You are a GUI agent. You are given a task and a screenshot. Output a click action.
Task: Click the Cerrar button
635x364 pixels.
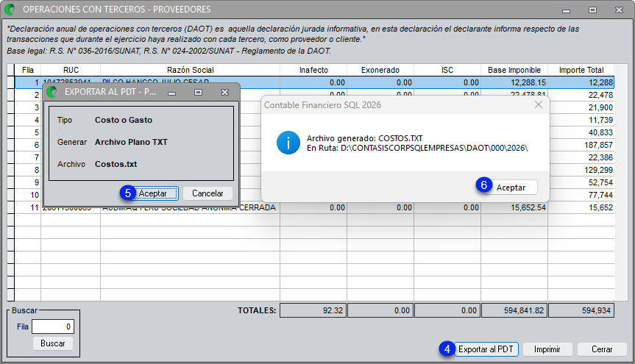602,349
